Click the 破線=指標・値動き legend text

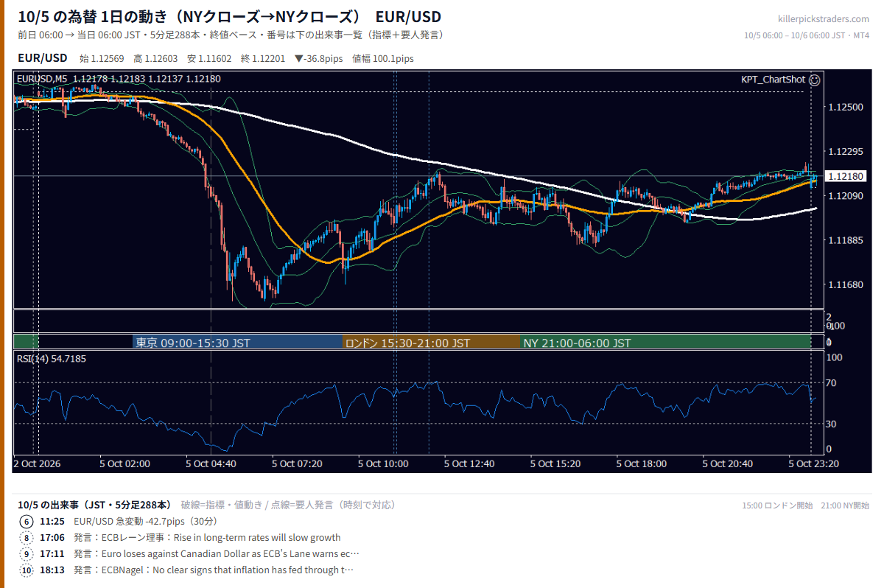[x=221, y=505]
